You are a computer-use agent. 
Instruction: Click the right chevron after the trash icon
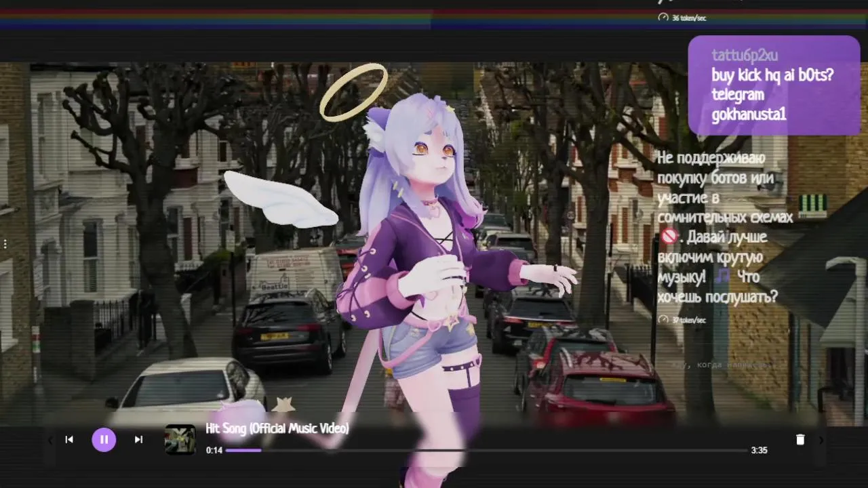click(x=821, y=440)
